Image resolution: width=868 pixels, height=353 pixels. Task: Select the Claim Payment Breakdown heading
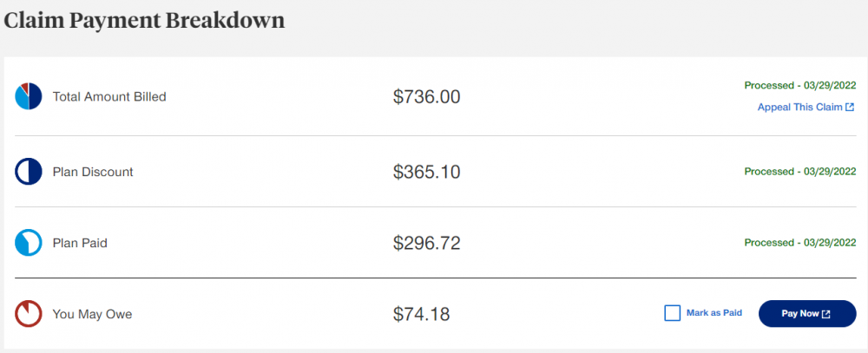click(x=144, y=21)
